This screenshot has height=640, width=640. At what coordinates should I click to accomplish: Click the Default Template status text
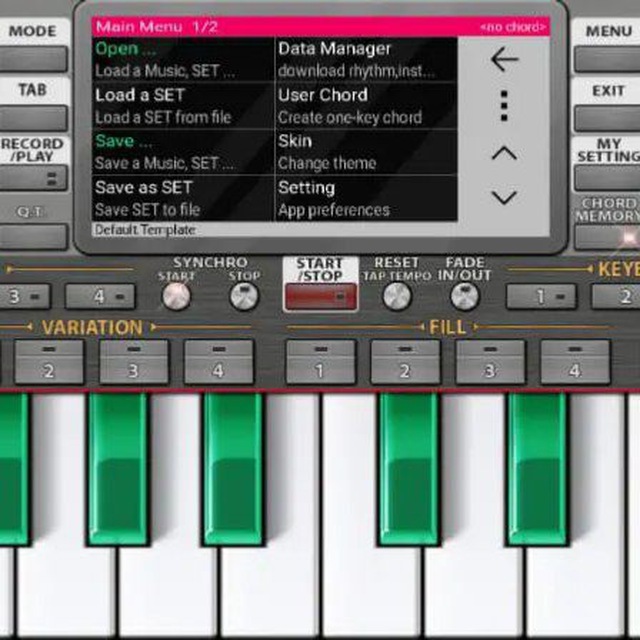[x=145, y=230]
